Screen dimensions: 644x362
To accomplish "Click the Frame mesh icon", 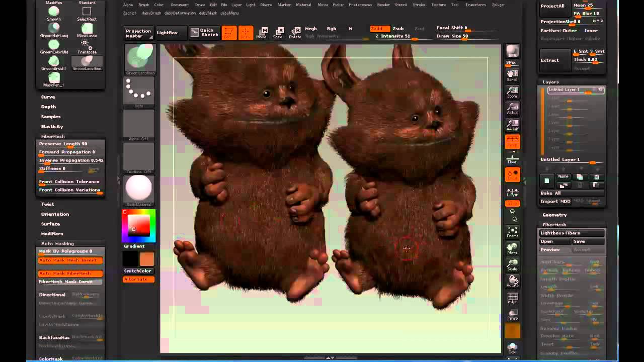I will click(512, 232).
